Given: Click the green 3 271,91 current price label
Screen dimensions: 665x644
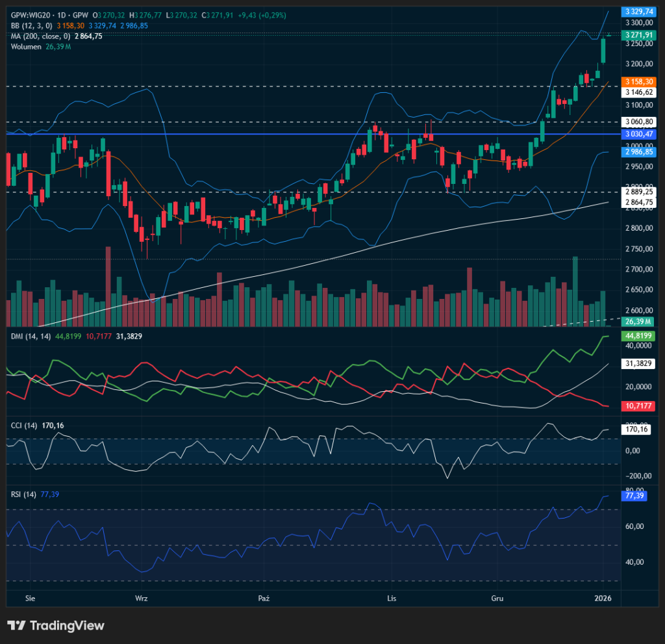Looking at the screenshot, I should pyautogui.click(x=638, y=34).
